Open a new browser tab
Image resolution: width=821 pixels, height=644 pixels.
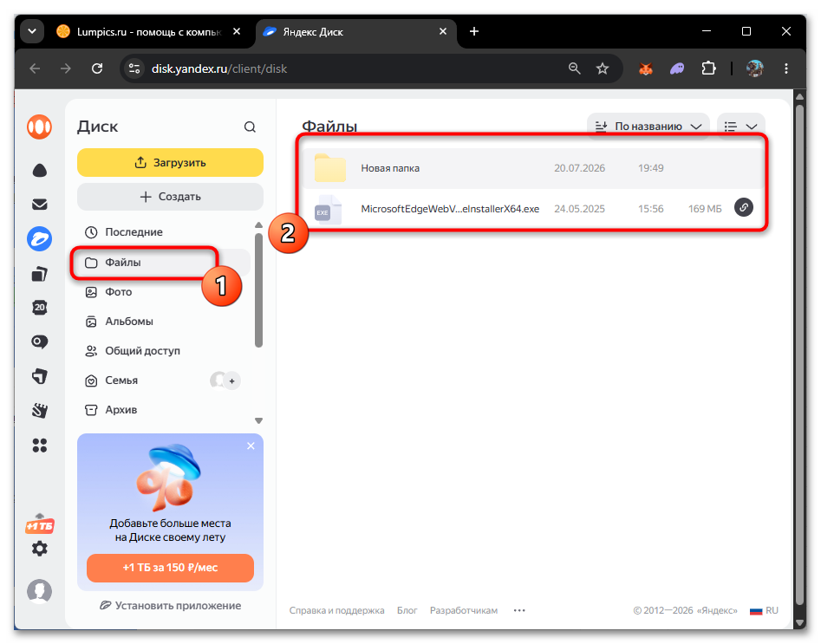pos(474,31)
